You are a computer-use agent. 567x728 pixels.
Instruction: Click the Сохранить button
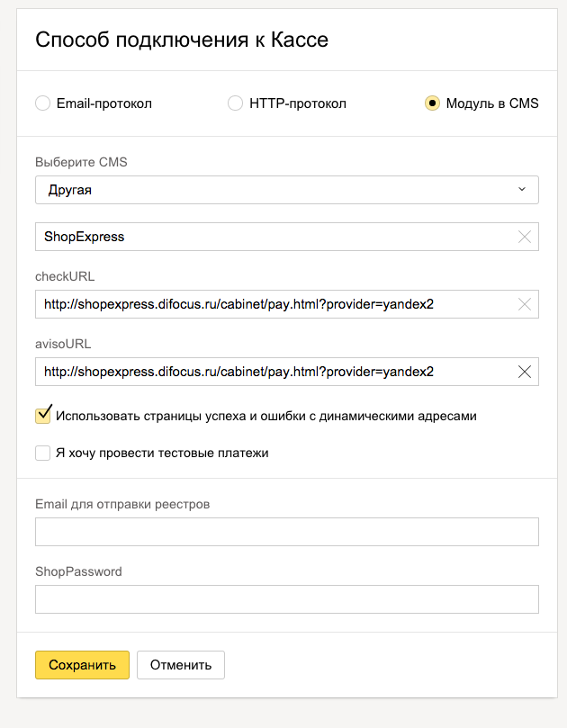[x=82, y=665]
